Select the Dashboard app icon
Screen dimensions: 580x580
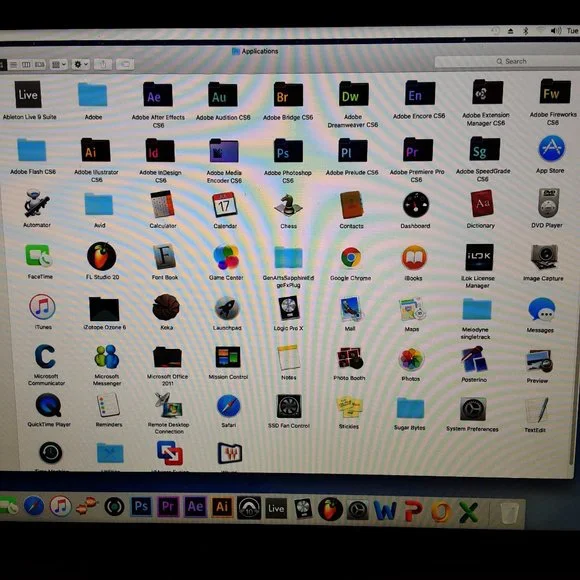click(416, 205)
